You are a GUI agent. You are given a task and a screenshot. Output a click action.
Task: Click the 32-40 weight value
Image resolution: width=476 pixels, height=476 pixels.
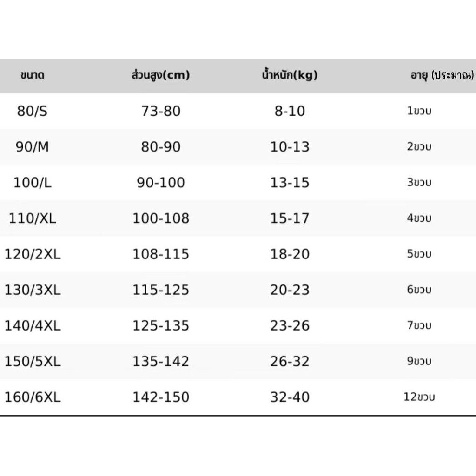[290, 397]
